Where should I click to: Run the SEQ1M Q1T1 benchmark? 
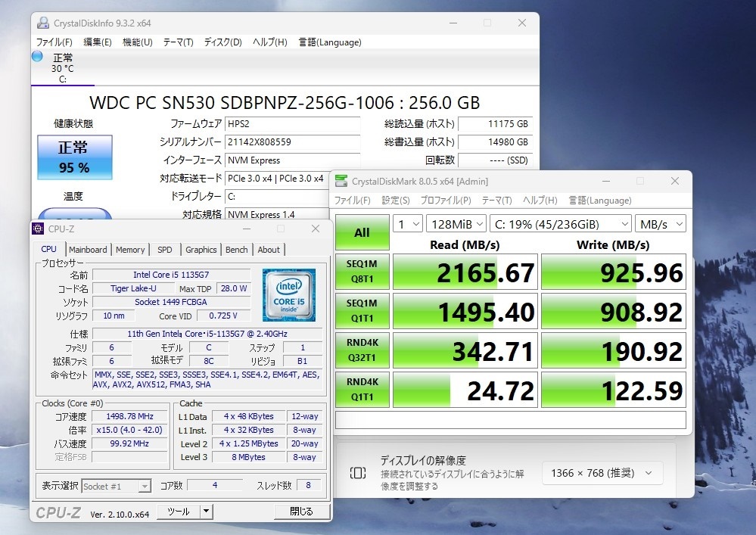point(362,311)
